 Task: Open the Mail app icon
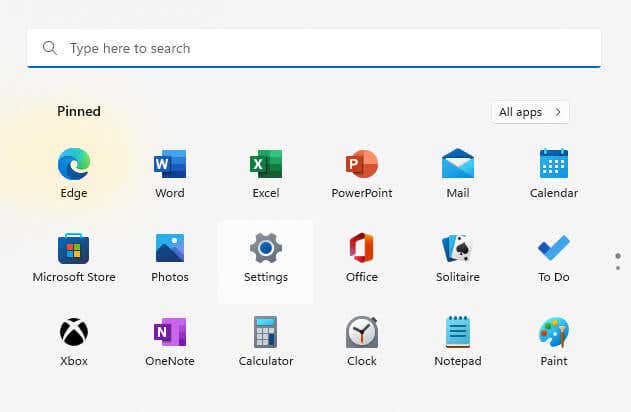[458, 173]
